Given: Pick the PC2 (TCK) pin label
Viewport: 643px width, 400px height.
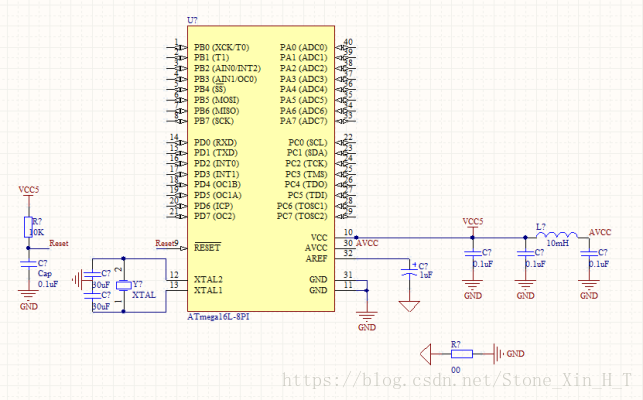Looking at the screenshot, I should click(x=307, y=163).
